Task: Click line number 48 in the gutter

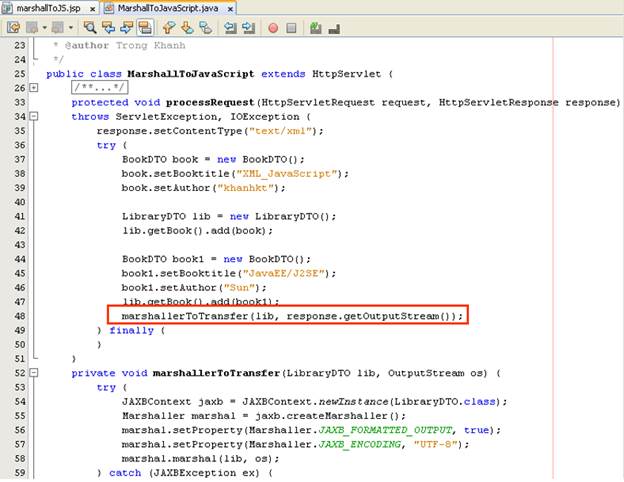Action: point(20,316)
